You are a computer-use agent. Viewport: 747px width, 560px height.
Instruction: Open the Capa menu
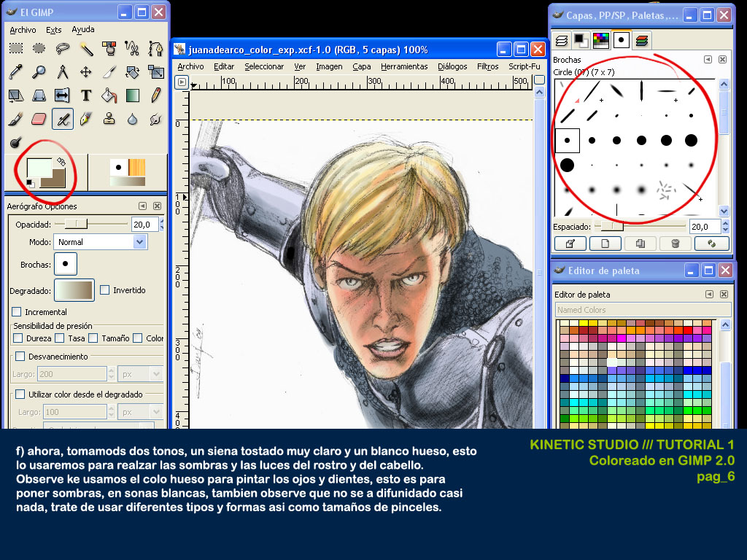362,66
